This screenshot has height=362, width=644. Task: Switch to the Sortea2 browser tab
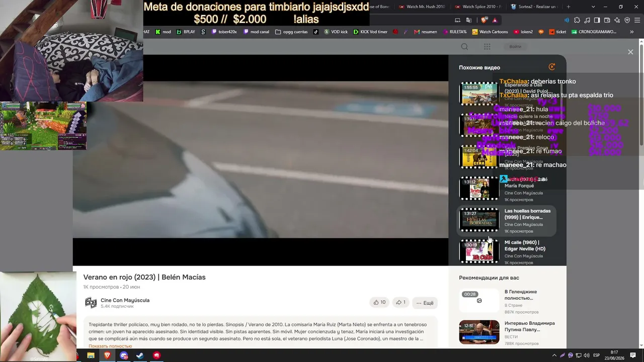click(x=534, y=7)
